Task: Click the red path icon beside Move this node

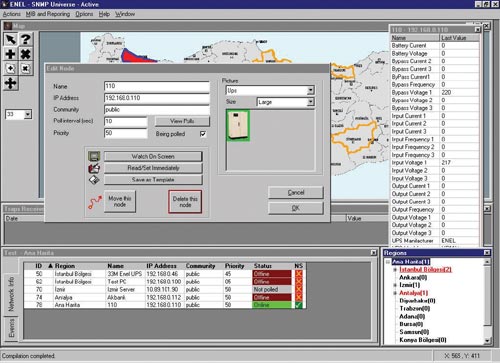Action: [x=95, y=202]
